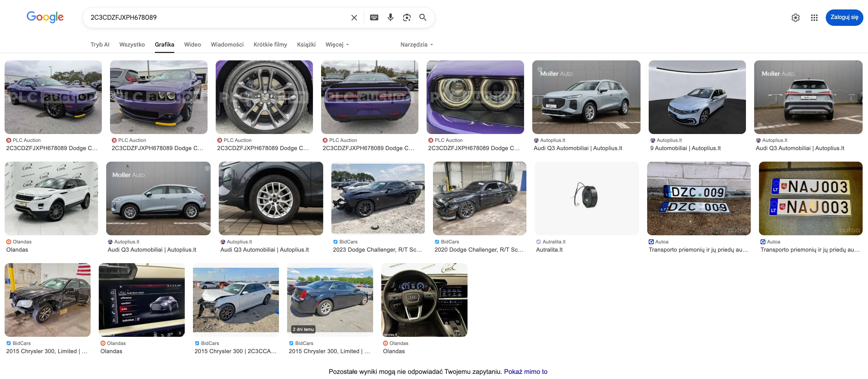
Task: Open the Audi Q3 side profile thumbnail
Action: (158, 198)
